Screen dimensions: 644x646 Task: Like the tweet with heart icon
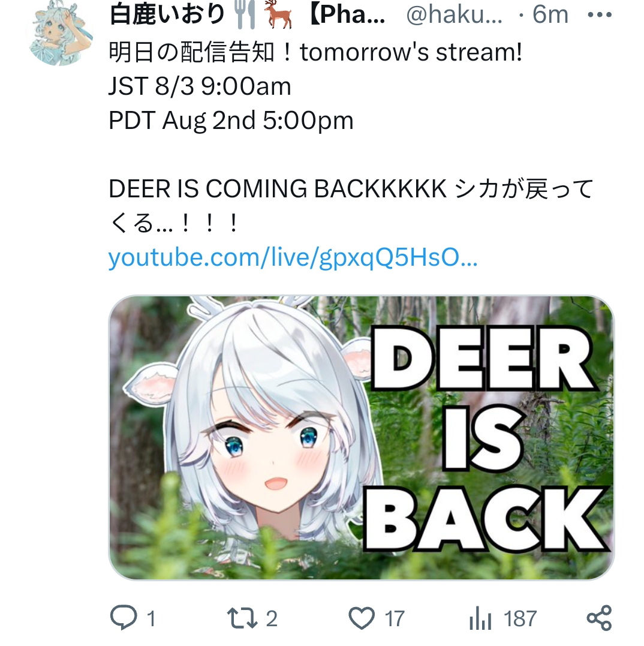(x=362, y=618)
